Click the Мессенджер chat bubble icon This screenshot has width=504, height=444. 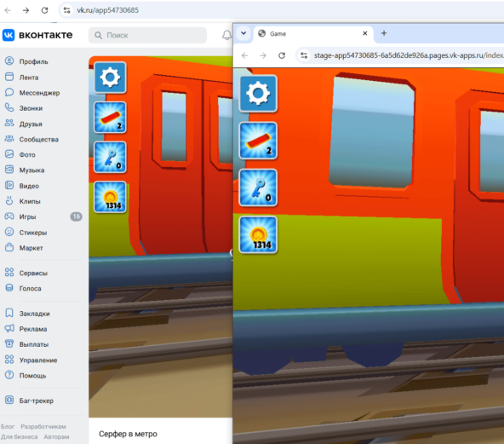click(x=9, y=92)
